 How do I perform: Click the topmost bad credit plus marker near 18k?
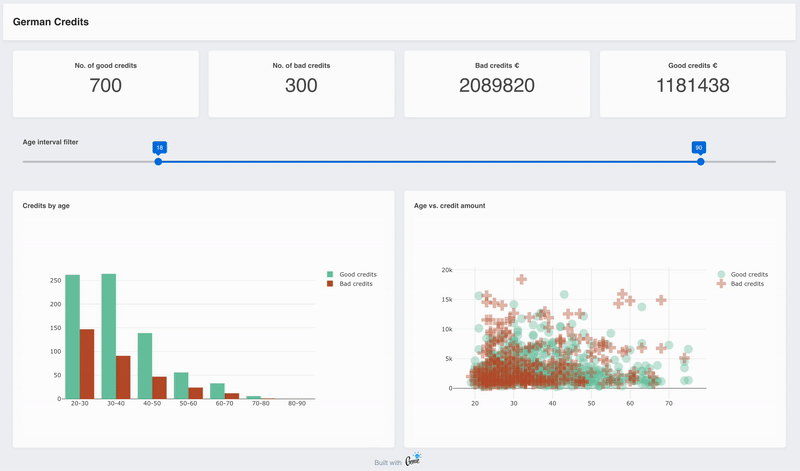pyautogui.click(x=521, y=279)
